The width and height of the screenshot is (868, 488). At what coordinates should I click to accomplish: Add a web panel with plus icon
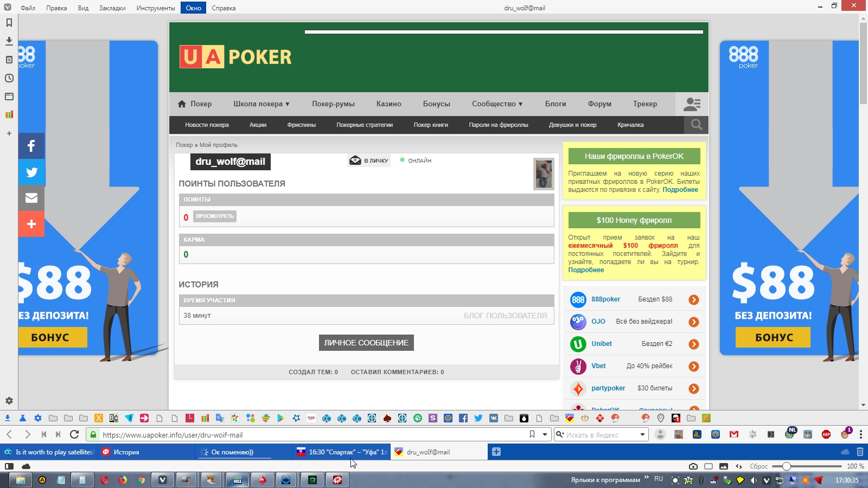[9, 133]
